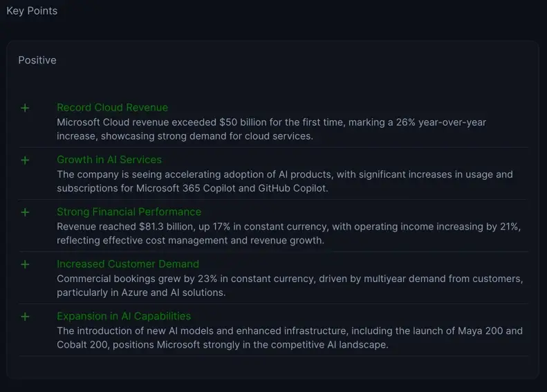This screenshot has width=547, height=392.
Task: Select paragraph about accelerating adoption of AI products
Action: [284, 181]
